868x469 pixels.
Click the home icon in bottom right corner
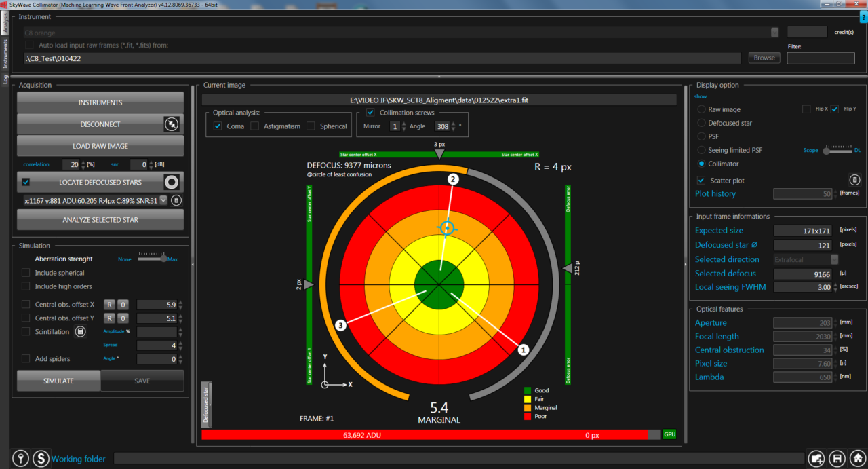coord(856,458)
